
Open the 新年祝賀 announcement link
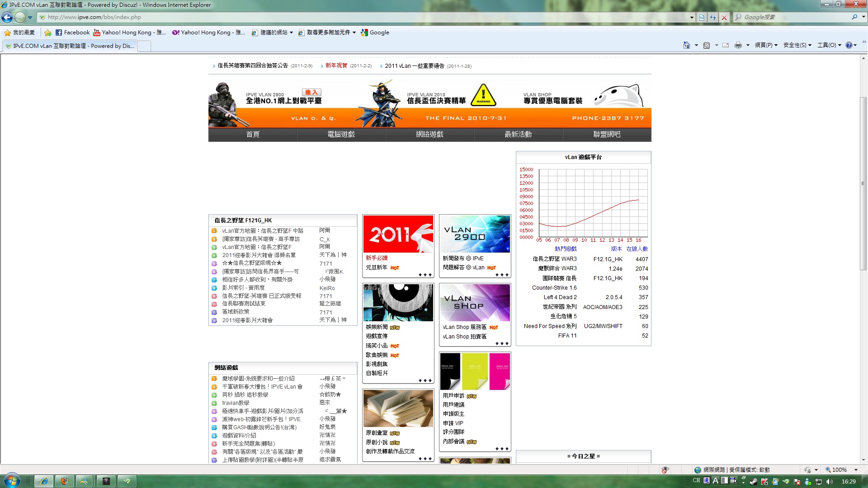(336, 66)
